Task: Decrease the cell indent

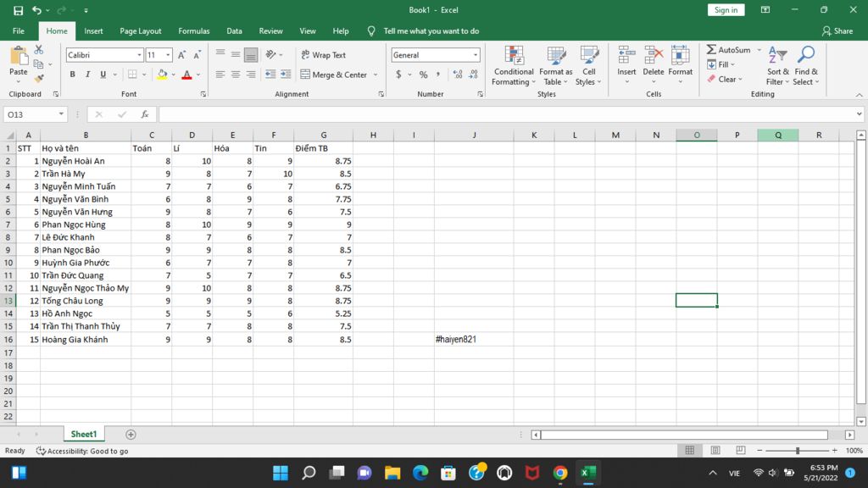Action: (x=270, y=75)
